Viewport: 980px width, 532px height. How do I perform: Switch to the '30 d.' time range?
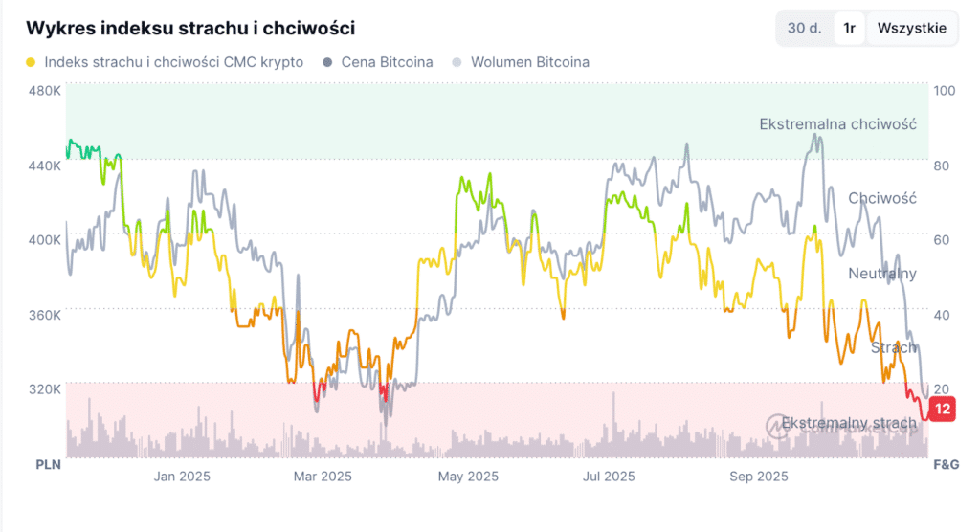804,28
